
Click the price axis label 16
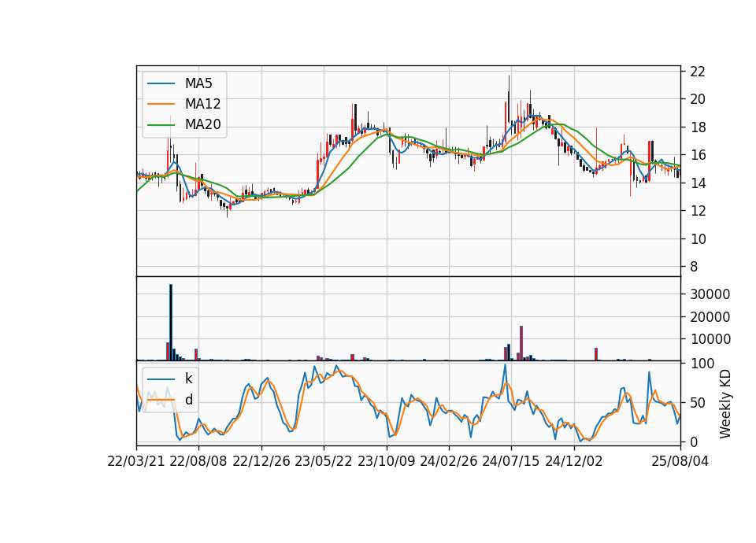tap(698, 155)
